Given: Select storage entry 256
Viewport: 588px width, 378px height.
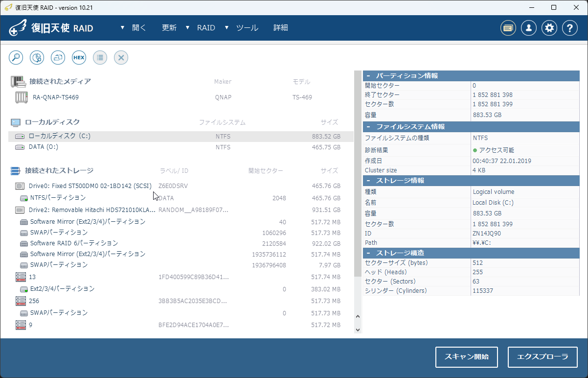Looking at the screenshot, I should click(181, 301).
